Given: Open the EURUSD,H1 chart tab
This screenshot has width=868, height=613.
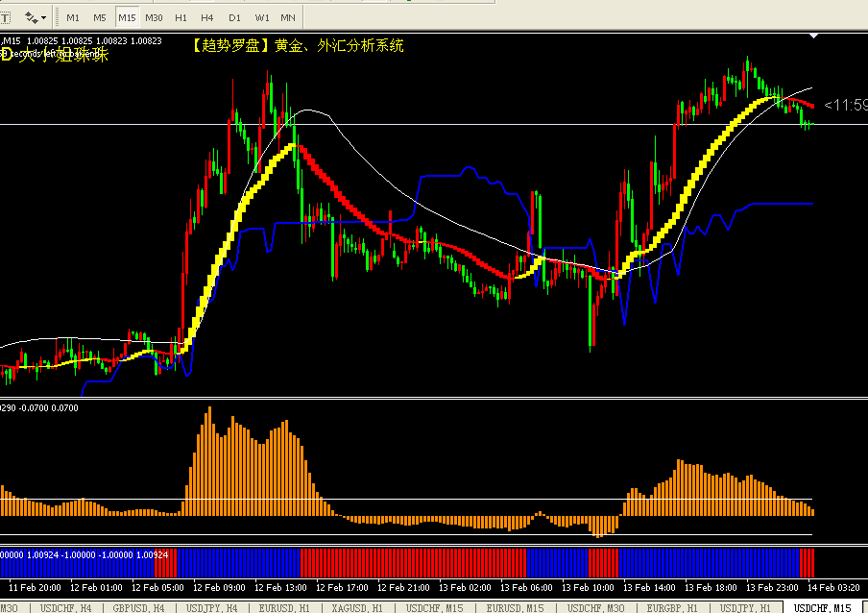Looking at the screenshot, I should point(284,608).
